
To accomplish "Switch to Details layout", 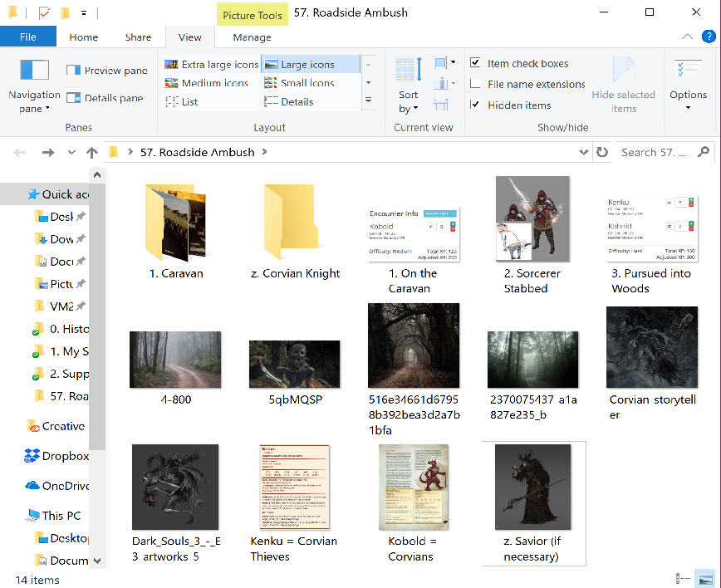I will [x=289, y=102].
